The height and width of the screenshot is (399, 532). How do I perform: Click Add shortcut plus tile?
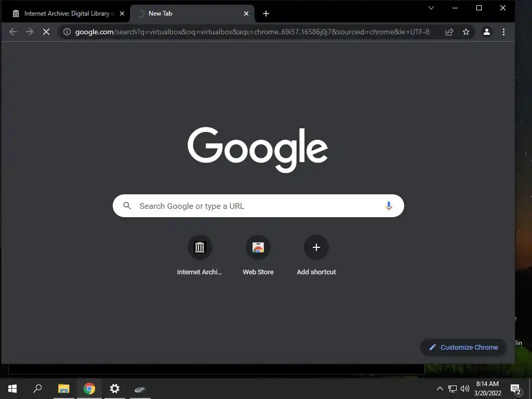pos(316,256)
